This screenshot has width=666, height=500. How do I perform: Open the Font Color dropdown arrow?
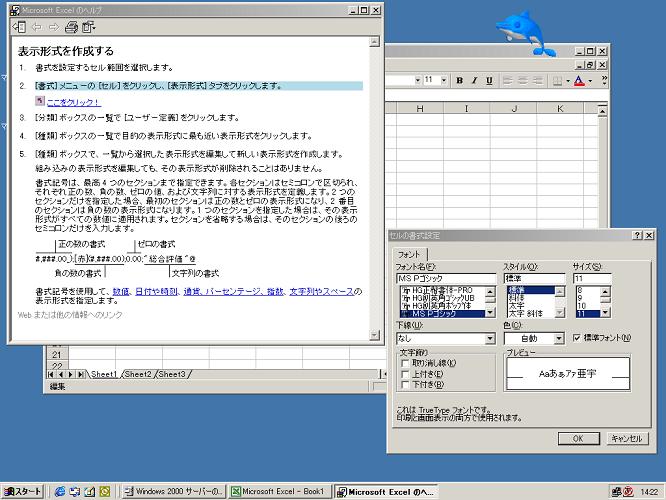[590, 80]
